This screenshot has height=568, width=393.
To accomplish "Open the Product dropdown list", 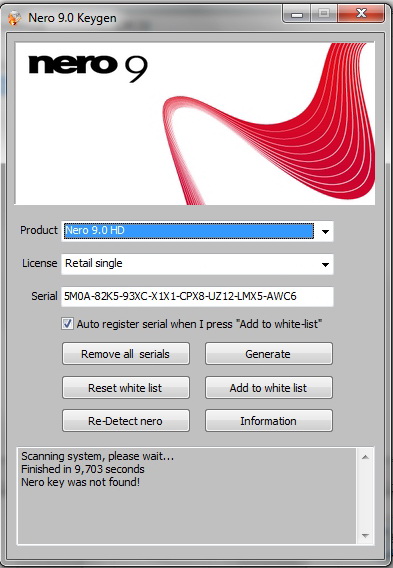I will click(325, 231).
